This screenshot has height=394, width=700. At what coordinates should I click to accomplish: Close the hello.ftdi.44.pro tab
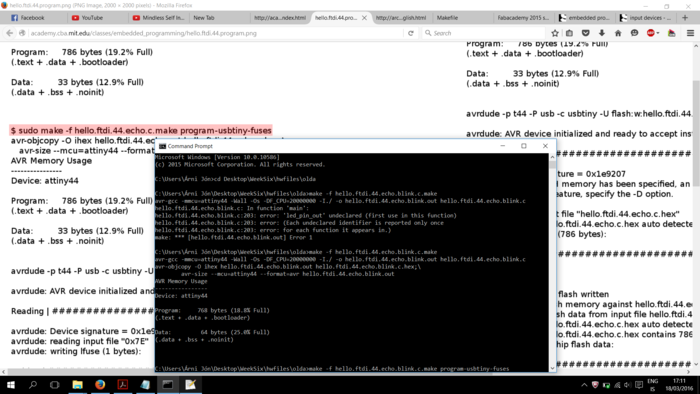364,18
